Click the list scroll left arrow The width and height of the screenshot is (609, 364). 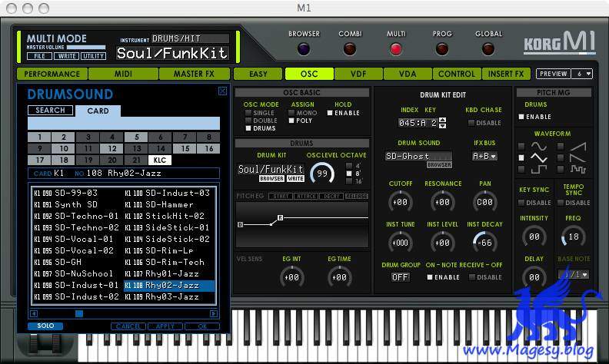click(x=34, y=313)
